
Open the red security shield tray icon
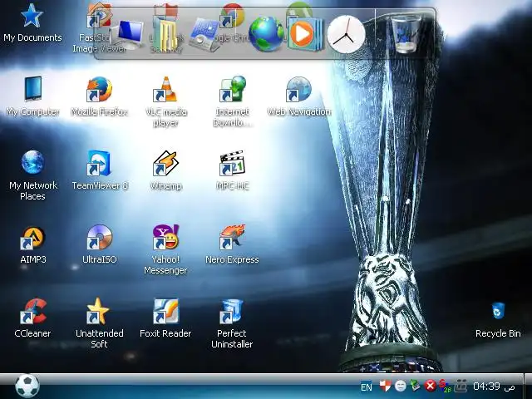tap(386, 386)
